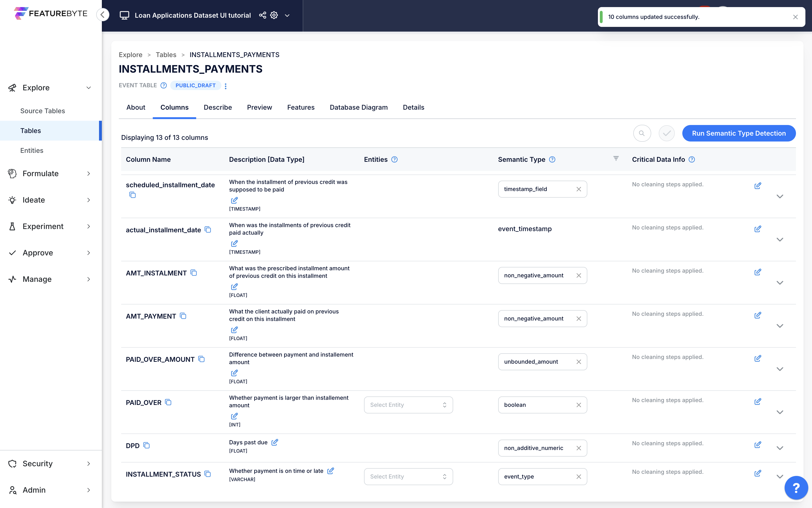
Task: Collapse the sidebar with the arrow button
Action: pos(103,14)
